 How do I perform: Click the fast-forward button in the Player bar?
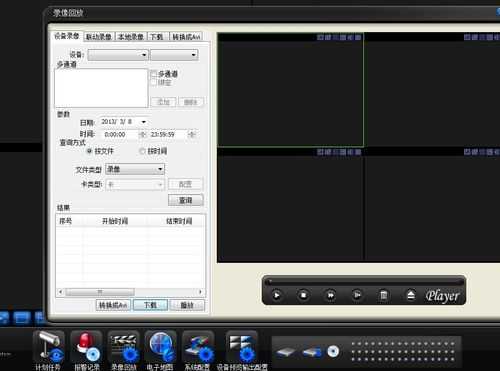coord(330,295)
